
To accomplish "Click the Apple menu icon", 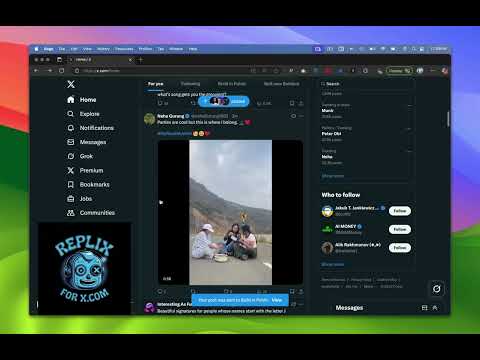I will click(x=36, y=49).
